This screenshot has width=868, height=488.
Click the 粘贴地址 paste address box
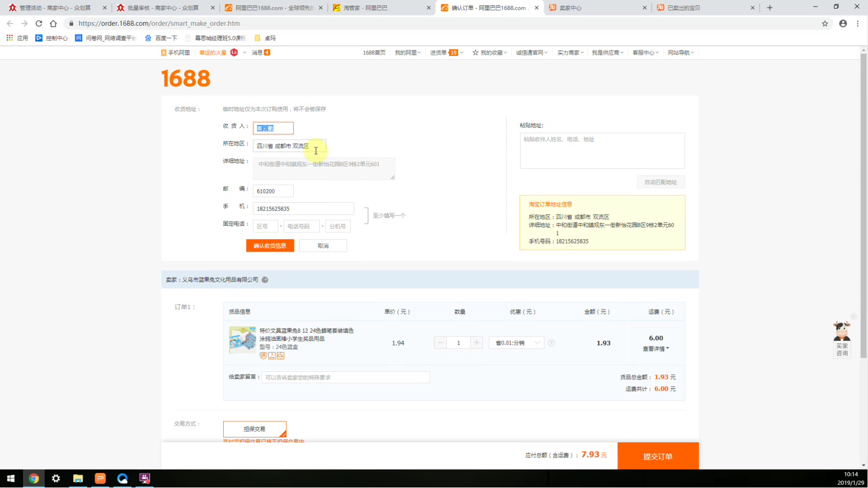coord(602,151)
